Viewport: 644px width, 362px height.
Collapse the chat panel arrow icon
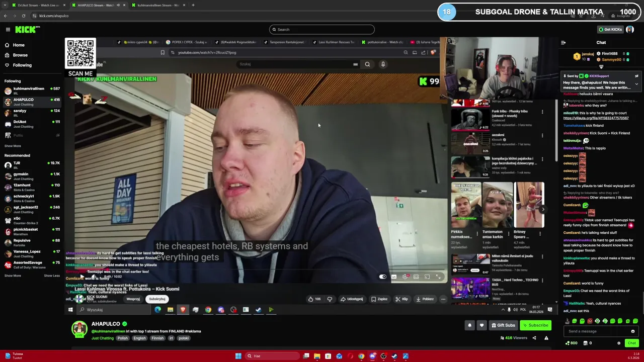563,43
